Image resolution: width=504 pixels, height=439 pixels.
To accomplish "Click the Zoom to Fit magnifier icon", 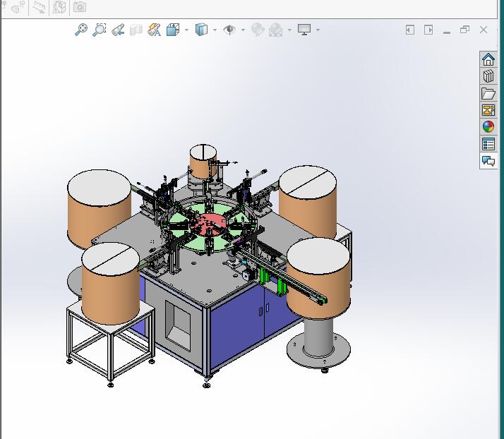I will (x=81, y=30).
